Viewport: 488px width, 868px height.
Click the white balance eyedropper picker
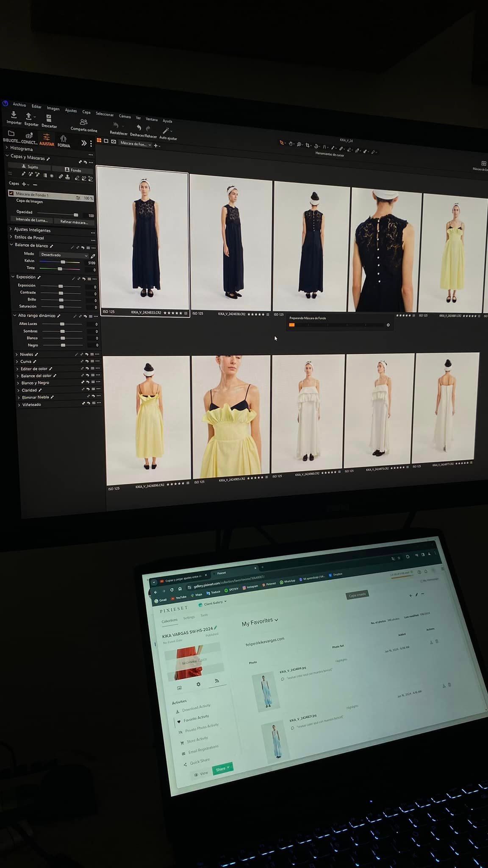click(x=93, y=256)
